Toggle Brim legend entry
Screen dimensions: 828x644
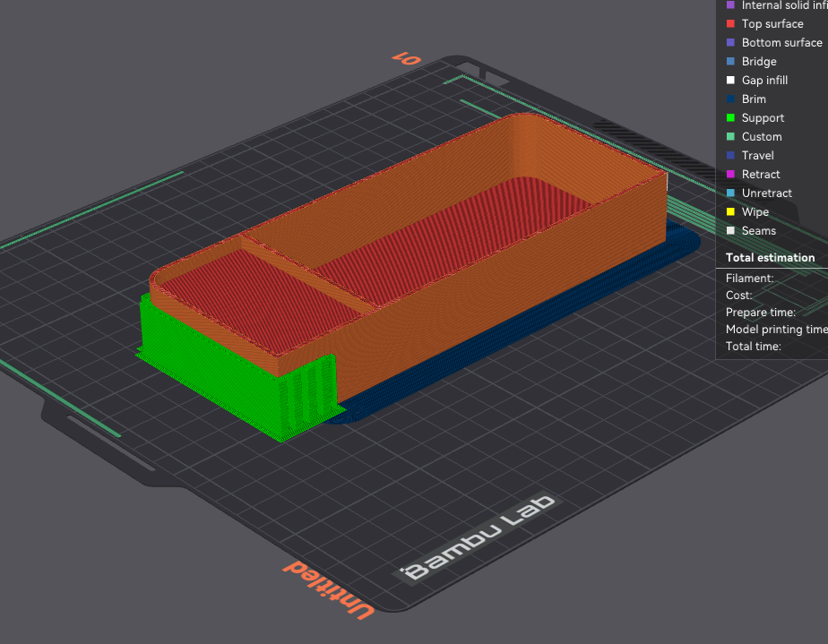click(x=754, y=99)
